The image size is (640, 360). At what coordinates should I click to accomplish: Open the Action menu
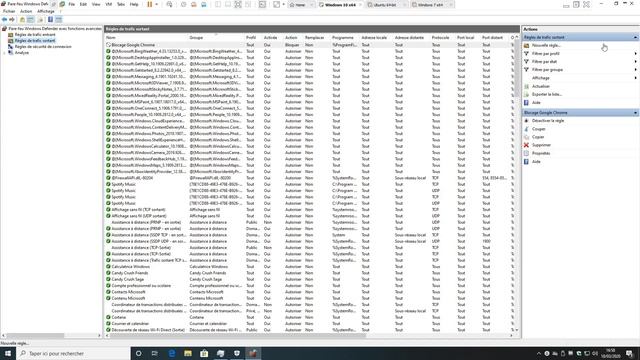click(26, 11)
